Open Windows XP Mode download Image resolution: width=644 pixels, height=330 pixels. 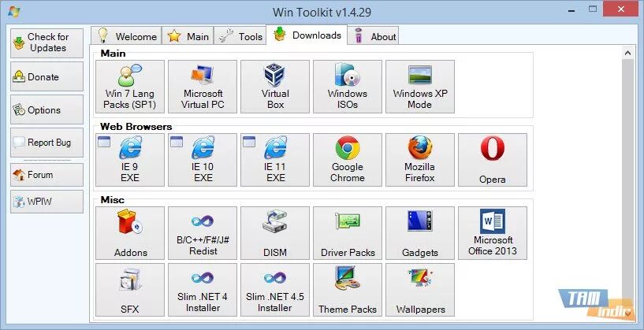click(420, 87)
